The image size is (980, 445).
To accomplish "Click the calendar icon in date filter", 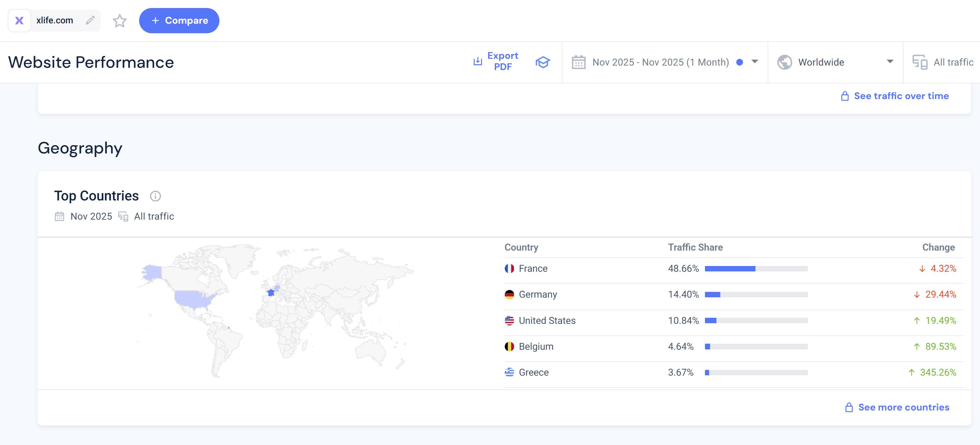I will click(x=578, y=62).
